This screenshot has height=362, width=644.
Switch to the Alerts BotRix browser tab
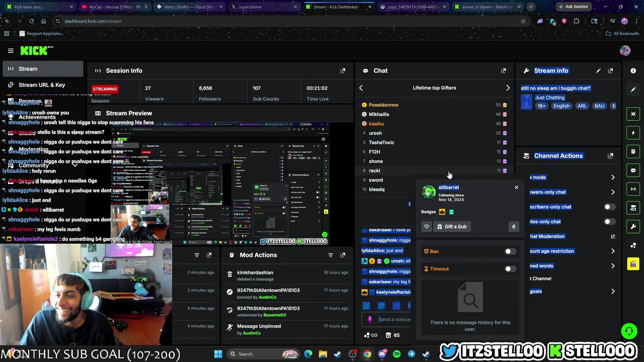189,7
